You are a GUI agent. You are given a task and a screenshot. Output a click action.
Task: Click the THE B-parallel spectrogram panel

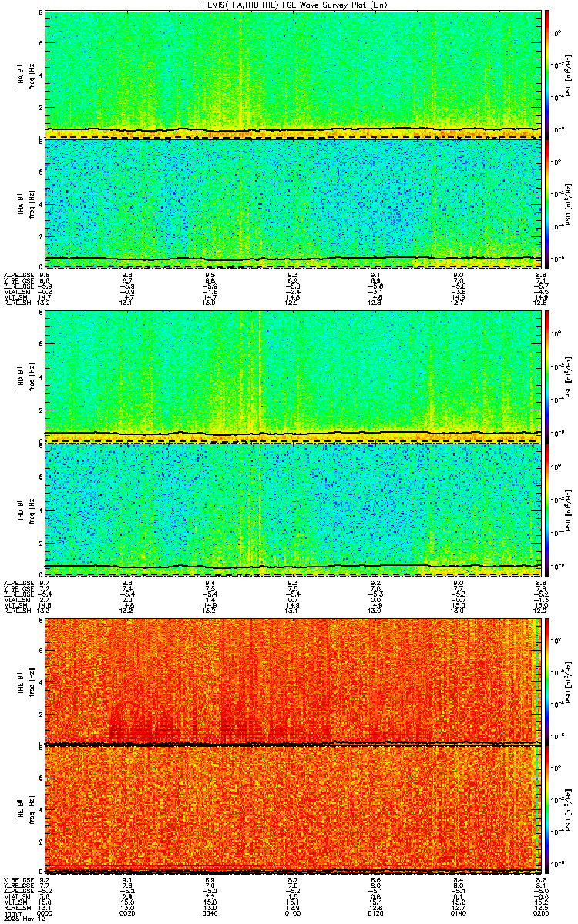pos(294,810)
